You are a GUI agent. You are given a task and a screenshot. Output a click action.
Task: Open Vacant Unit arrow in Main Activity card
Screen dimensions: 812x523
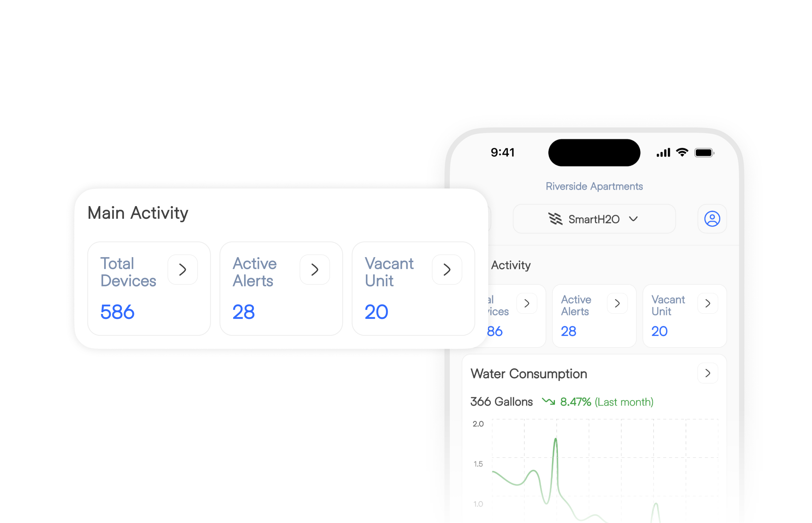(446, 269)
